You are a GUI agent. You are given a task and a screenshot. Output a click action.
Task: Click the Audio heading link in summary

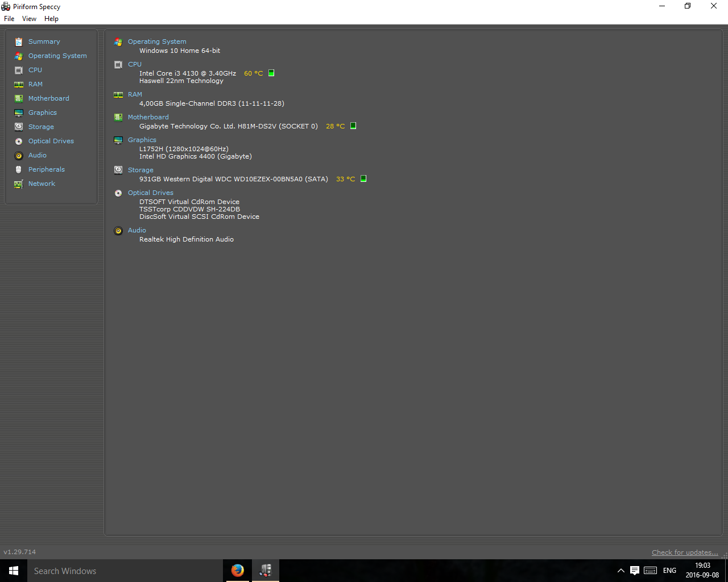pyautogui.click(x=137, y=230)
